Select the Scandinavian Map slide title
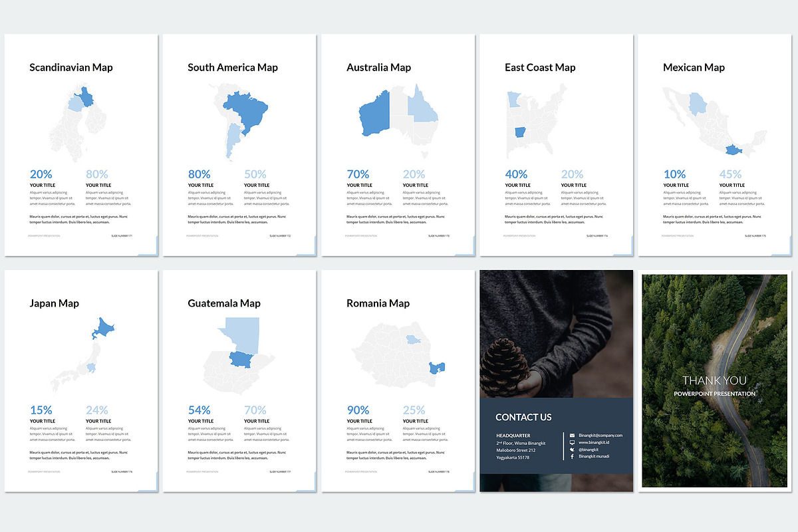Image resolution: width=798 pixels, height=532 pixels. pos(71,67)
